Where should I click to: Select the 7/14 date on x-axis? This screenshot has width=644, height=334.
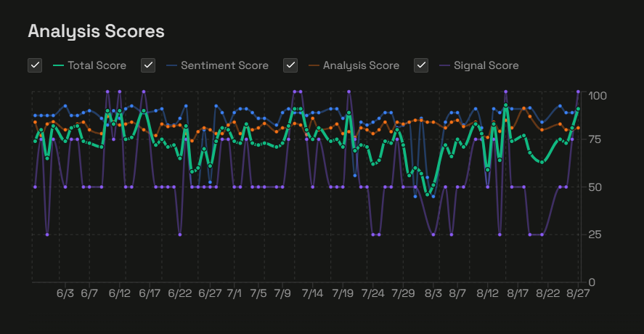click(x=312, y=294)
